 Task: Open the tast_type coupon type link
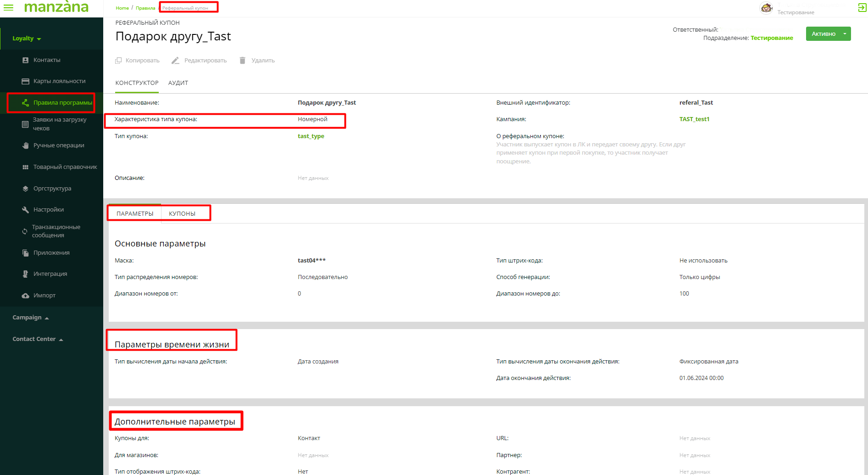[311, 136]
